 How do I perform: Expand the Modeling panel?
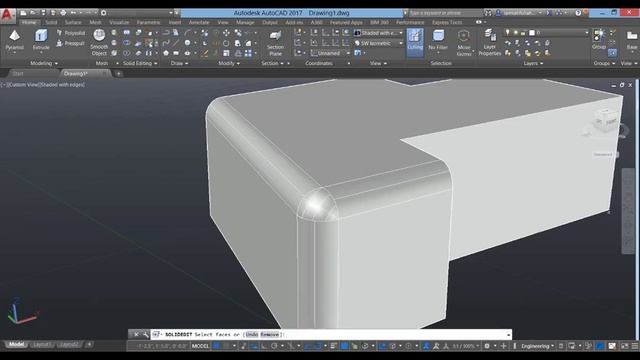tap(44, 63)
